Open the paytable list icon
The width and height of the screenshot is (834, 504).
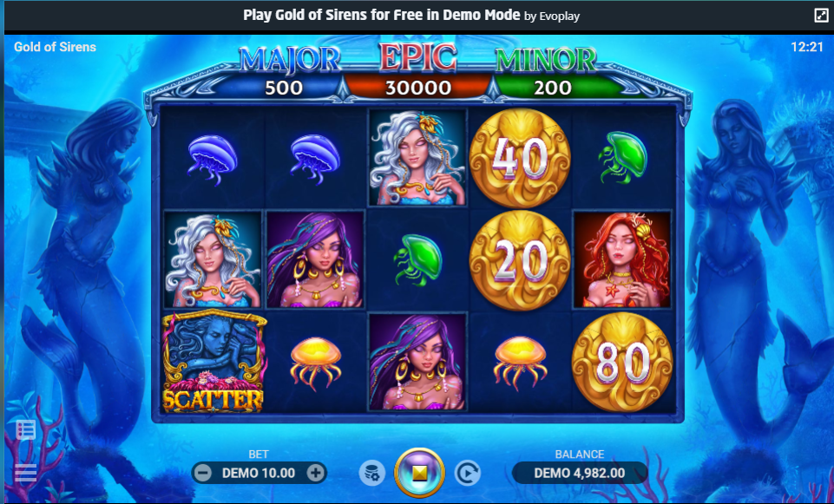pyautogui.click(x=25, y=429)
